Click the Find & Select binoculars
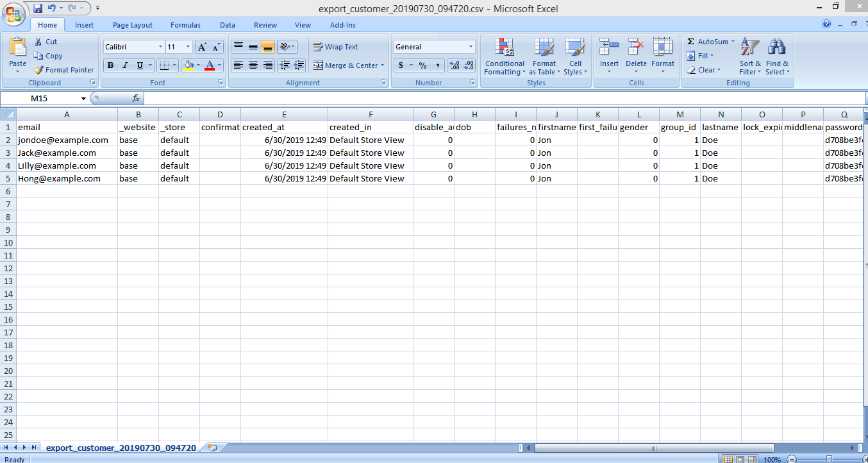 coord(777,48)
